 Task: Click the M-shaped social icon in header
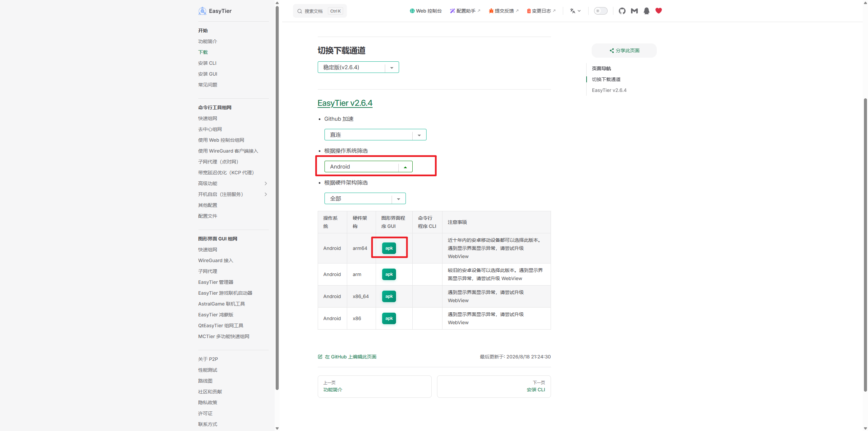(634, 11)
